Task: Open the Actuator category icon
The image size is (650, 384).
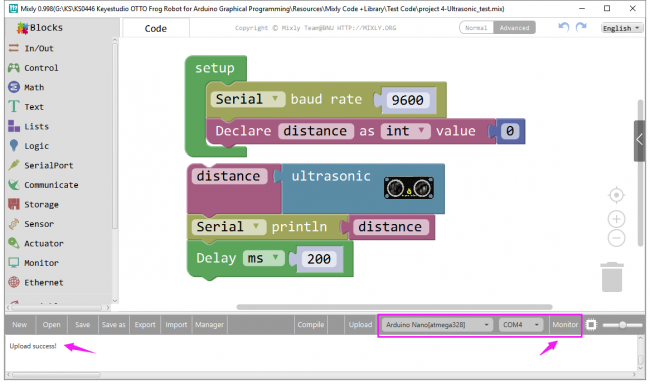Action: [x=14, y=243]
